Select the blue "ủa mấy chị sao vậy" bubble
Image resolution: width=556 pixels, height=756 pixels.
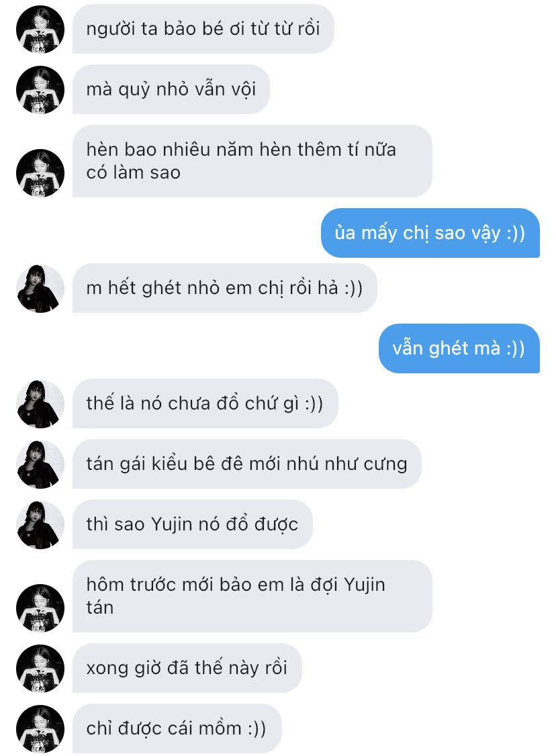(x=430, y=233)
